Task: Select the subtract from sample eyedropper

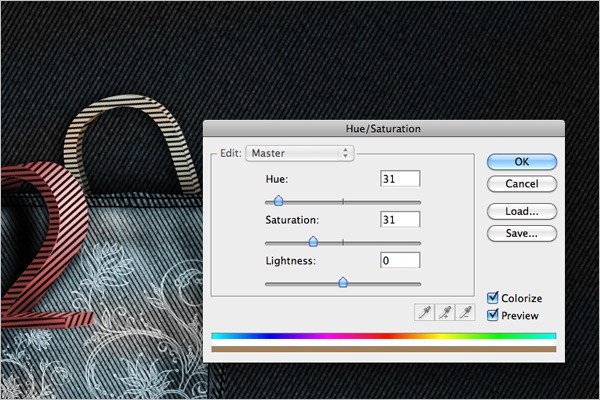Action: click(465, 312)
